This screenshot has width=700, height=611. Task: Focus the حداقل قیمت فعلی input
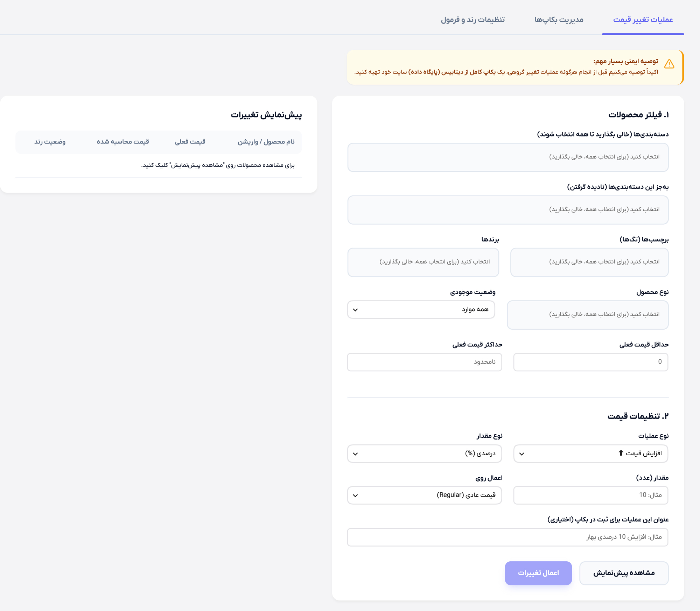coord(591,362)
